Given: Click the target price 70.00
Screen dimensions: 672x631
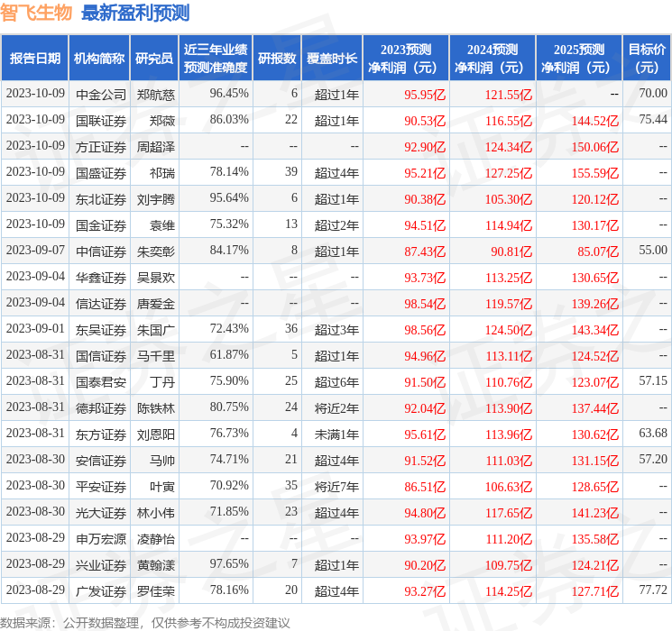Looking at the screenshot, I should [653, 93].
